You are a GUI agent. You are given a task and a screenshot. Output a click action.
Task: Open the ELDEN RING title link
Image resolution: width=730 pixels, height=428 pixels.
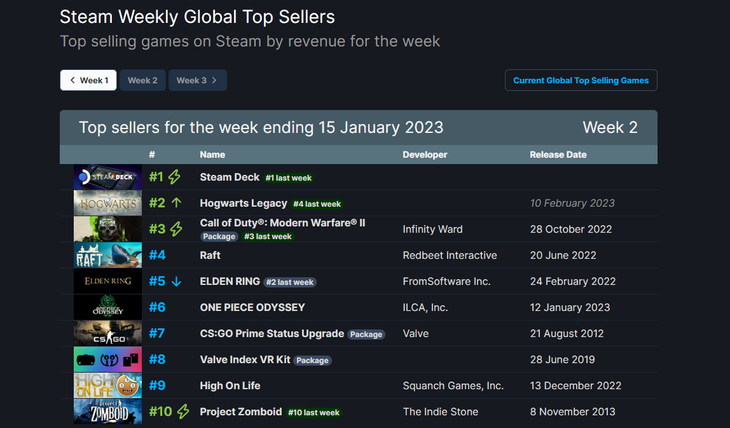coord(230,281)
